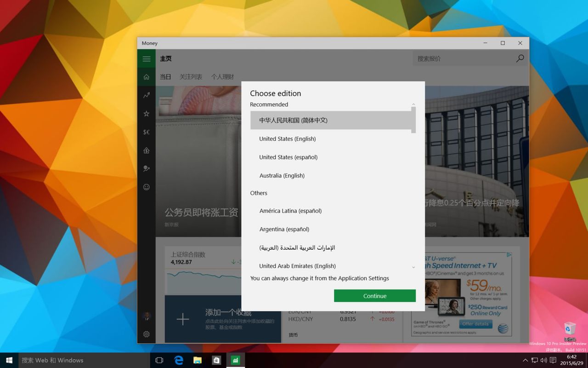
Task: Click the edition list scrollbar thumb
Action: click(413, 120)
